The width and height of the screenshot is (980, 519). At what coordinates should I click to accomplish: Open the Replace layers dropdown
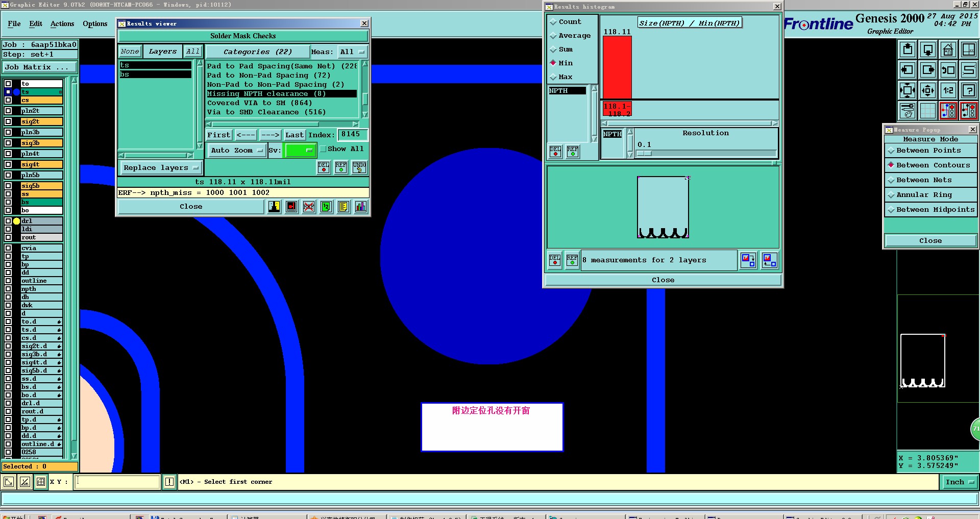(160, 168)
